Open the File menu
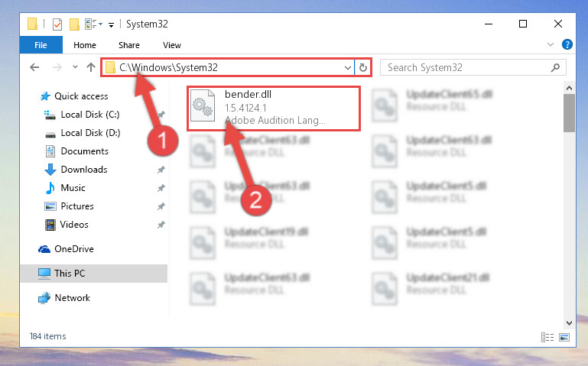The width and height of the screenshot is (588, 366). (x=41, y=45)
